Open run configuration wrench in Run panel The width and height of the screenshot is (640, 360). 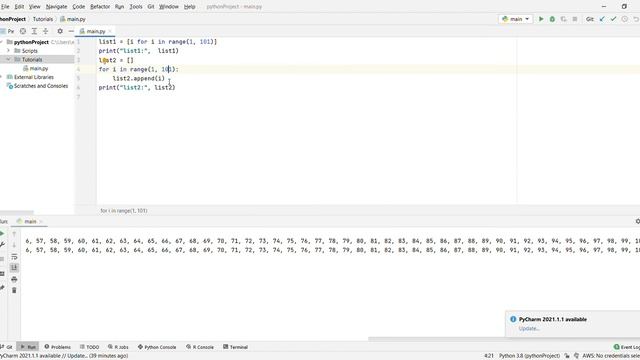(2, 245)
